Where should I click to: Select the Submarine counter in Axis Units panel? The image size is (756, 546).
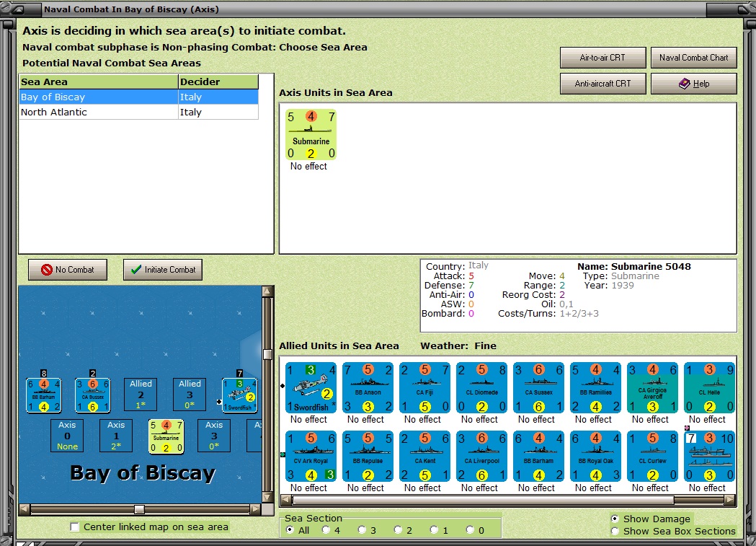pyautogui.click(x=311, y=135)
